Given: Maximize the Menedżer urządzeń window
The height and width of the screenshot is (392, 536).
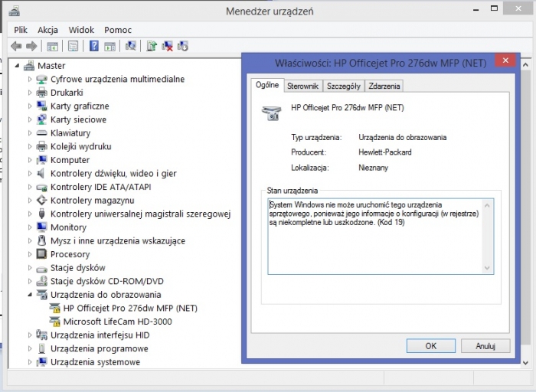Looking at the screenshot, I should (x=494, y=8).
